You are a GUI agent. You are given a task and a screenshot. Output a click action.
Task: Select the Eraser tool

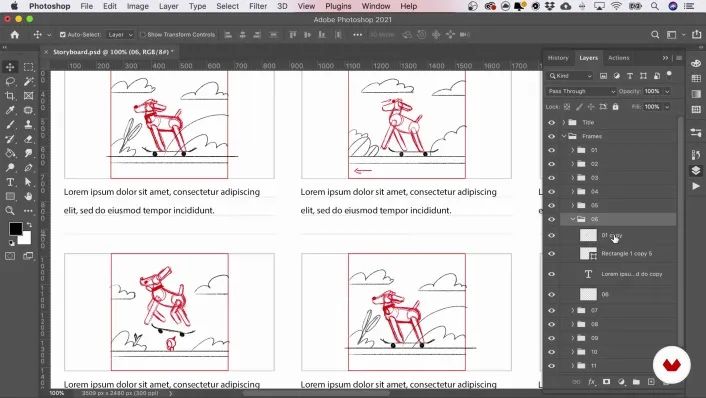tap(28, 139)
